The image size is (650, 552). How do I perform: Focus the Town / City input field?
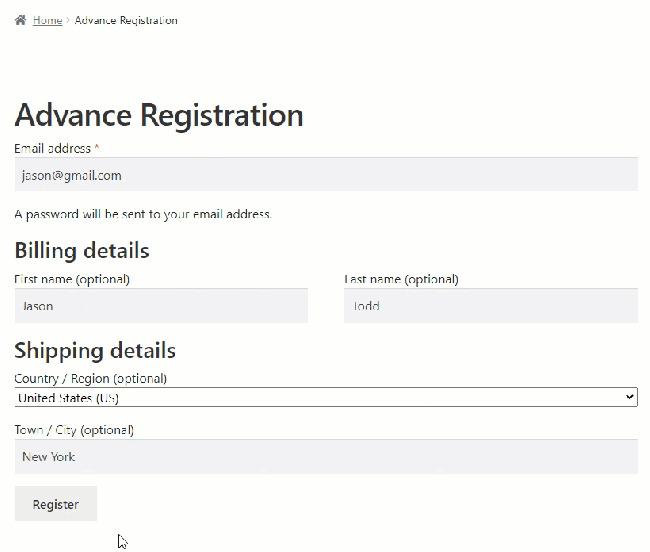click(326, 457)
